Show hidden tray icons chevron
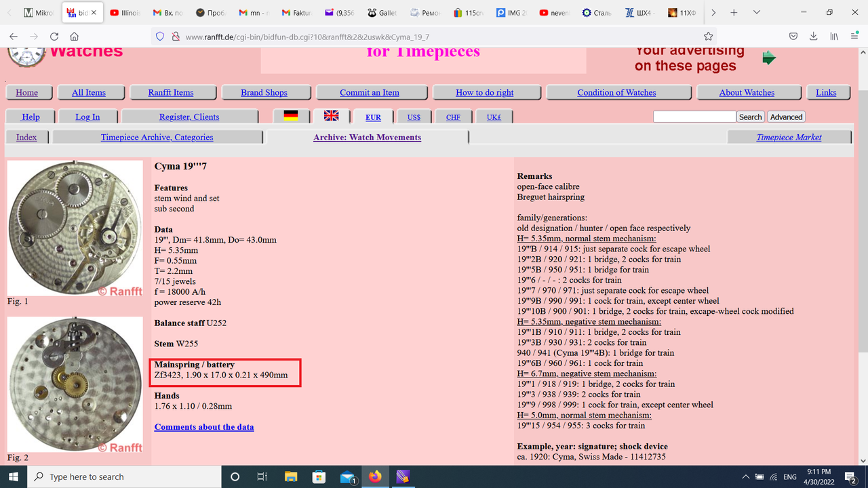 745,477
